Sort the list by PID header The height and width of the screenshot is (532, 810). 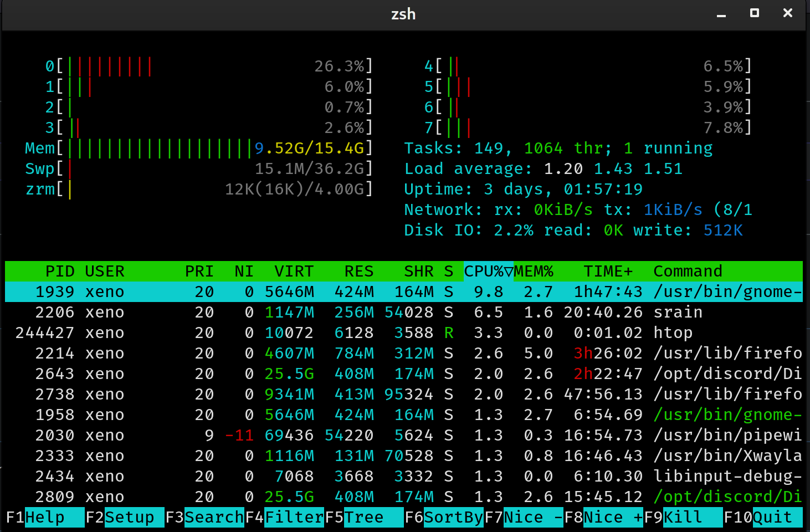click(x=59, y=271)
